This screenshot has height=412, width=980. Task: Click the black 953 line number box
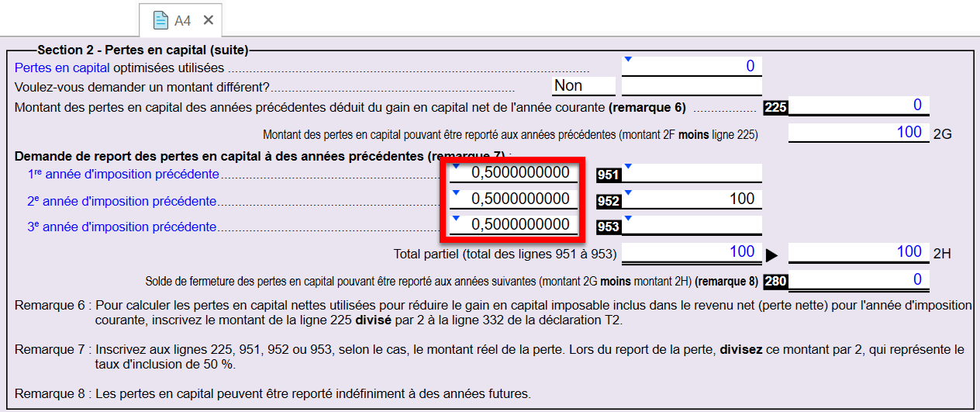609,227
